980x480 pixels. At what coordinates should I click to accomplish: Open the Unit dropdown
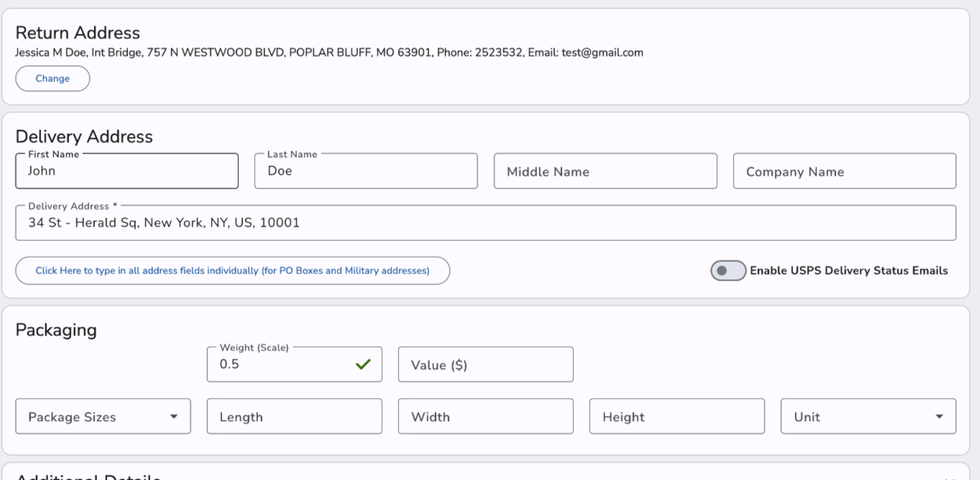[868, 417]
